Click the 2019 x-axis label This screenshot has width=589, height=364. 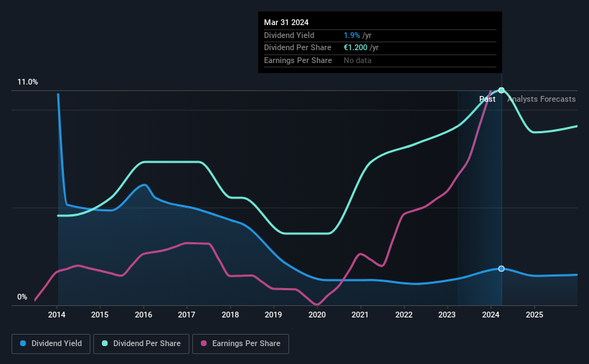(273, 315)
